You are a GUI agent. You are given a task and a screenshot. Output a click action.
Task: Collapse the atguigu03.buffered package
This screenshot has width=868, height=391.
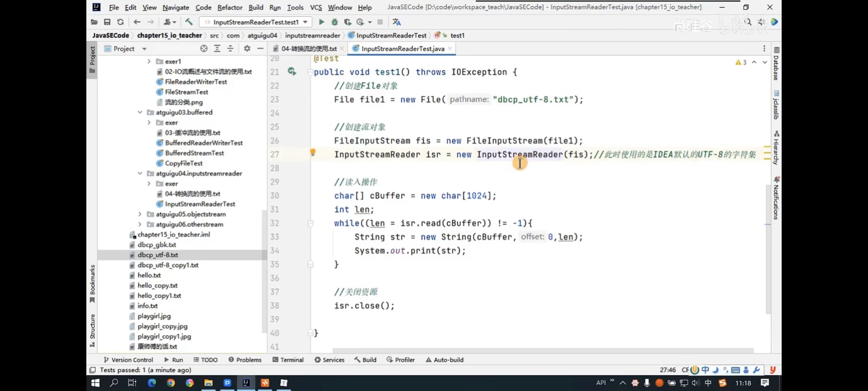pyautogui.click(x=140, y=112)
